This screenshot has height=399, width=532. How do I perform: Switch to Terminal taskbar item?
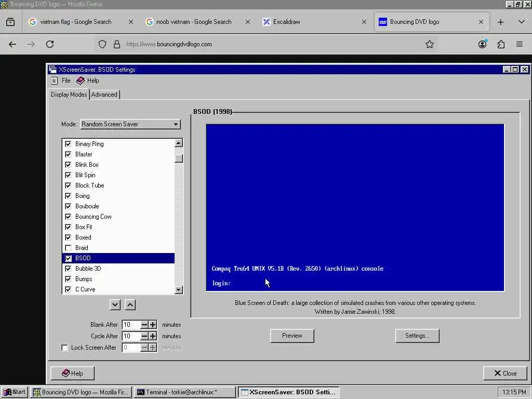[x=184, y=392]
